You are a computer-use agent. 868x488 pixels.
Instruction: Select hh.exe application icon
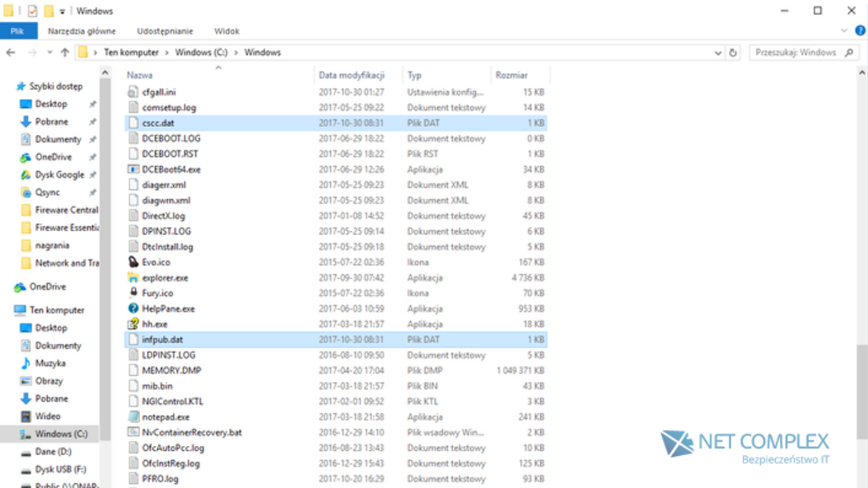[133, 324]
